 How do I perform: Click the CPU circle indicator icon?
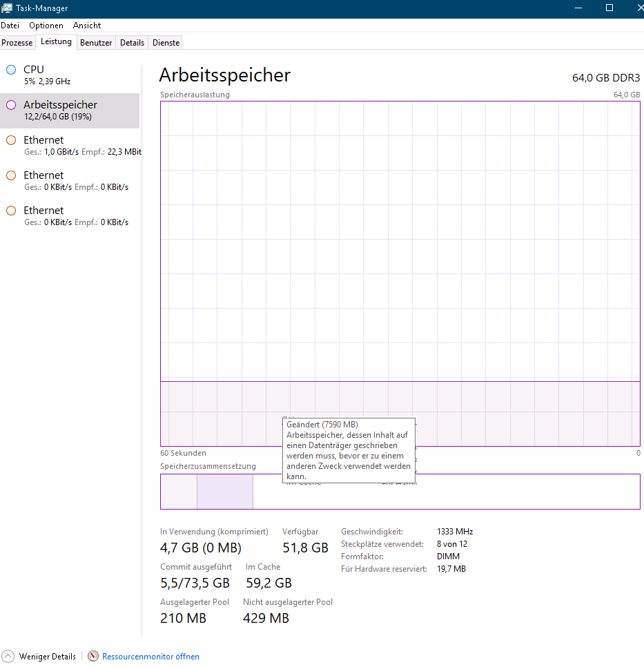point(11,70)
